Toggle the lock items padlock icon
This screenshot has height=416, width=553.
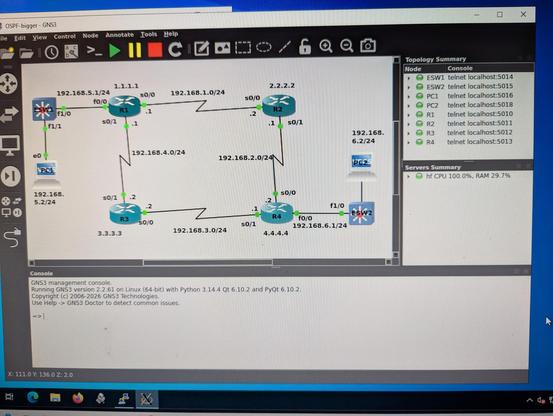305,47
